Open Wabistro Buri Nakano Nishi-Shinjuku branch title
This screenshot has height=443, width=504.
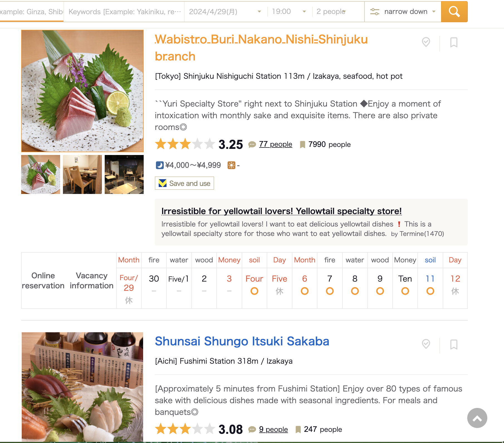pos(261,48)
